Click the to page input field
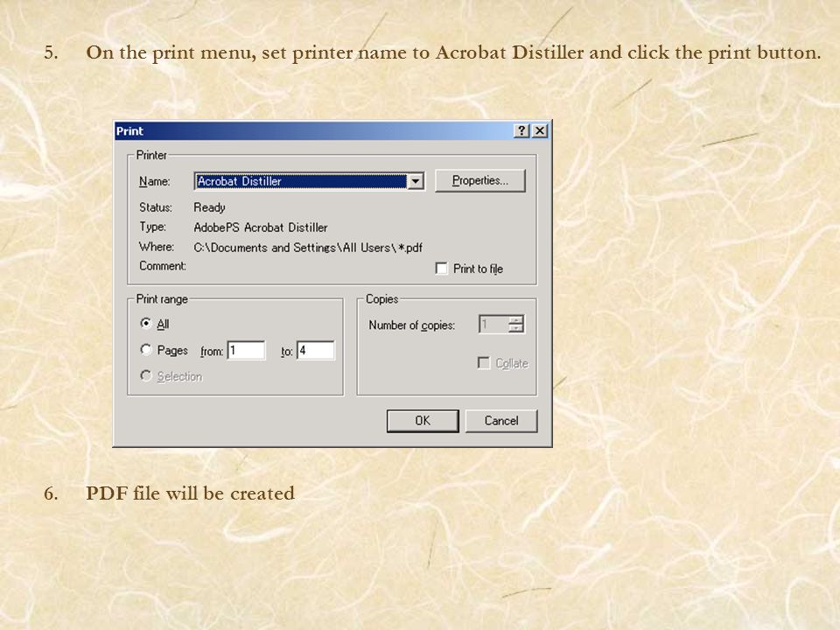 pyautogui.click(x=316, y=350)
